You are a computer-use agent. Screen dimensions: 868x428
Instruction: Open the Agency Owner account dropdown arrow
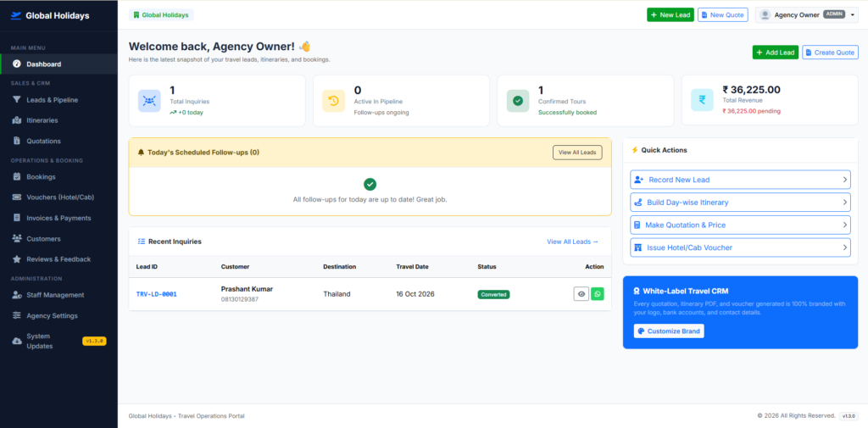(x=852, y=15)
